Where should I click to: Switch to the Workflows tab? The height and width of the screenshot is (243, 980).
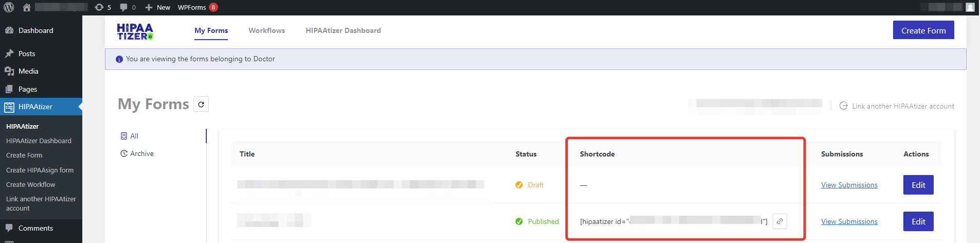(x=266, y=30)
